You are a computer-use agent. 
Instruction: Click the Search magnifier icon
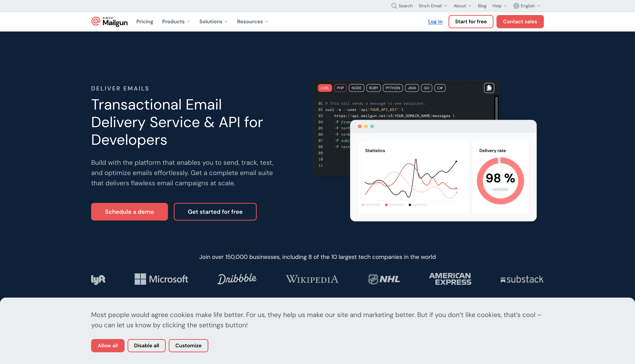pyautogui.click(x=394, y=6)
